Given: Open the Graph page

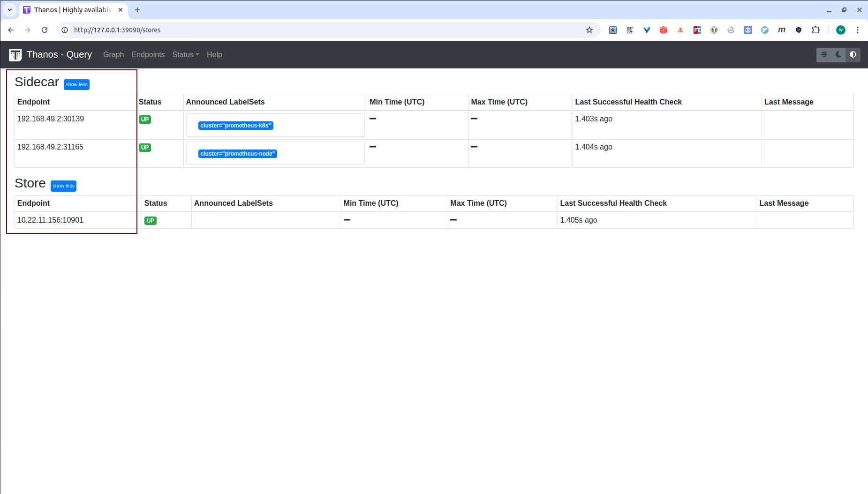Looking at the screenshot, I should 113,55.
